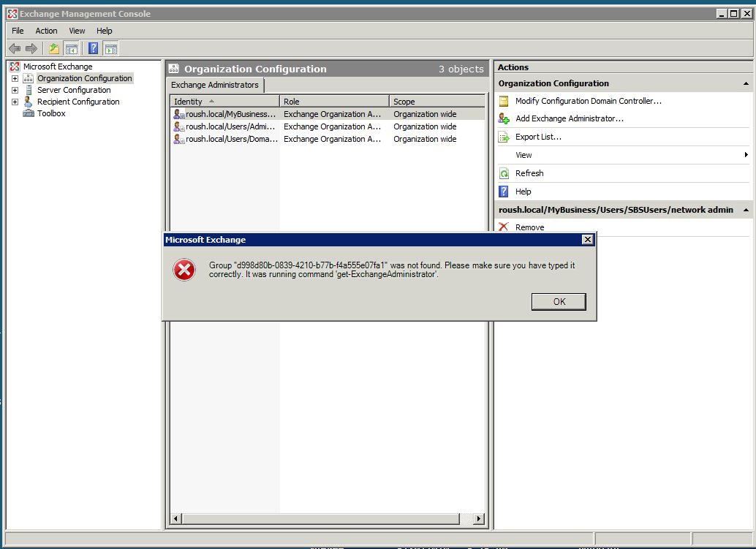
Task: Expand the Recipient Configuration tree node
Action: click(15, 102)
